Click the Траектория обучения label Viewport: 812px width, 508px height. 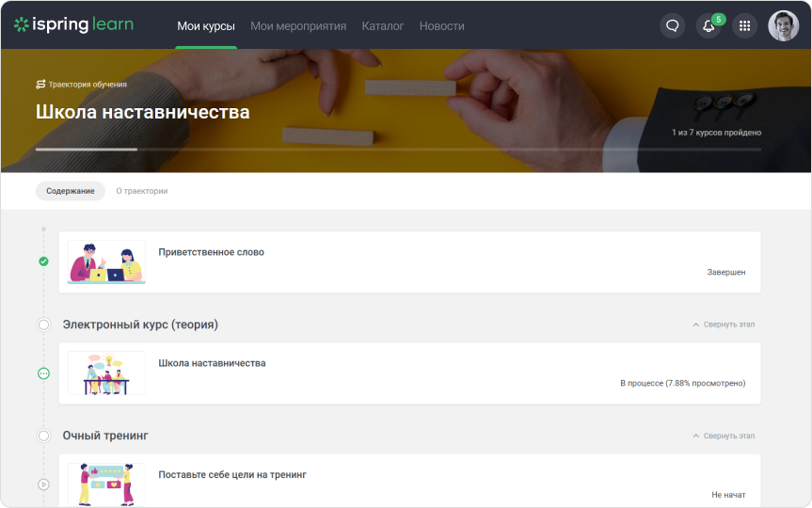[88, 85]
